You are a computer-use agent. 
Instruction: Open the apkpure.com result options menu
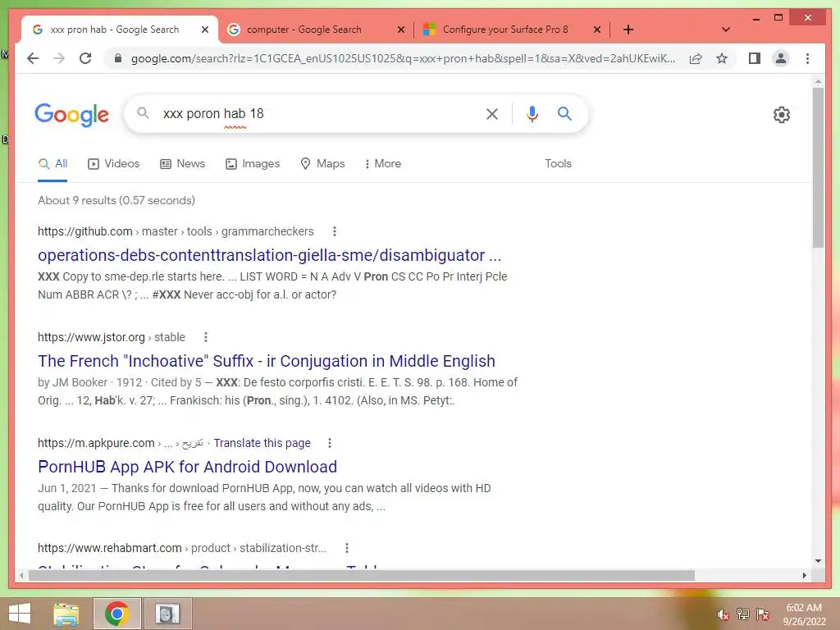(330, 443)
